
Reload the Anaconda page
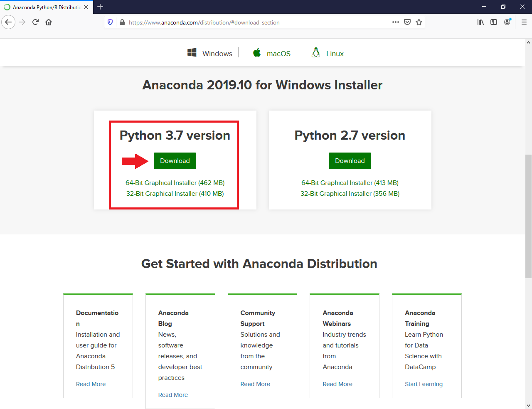point(35,22)
